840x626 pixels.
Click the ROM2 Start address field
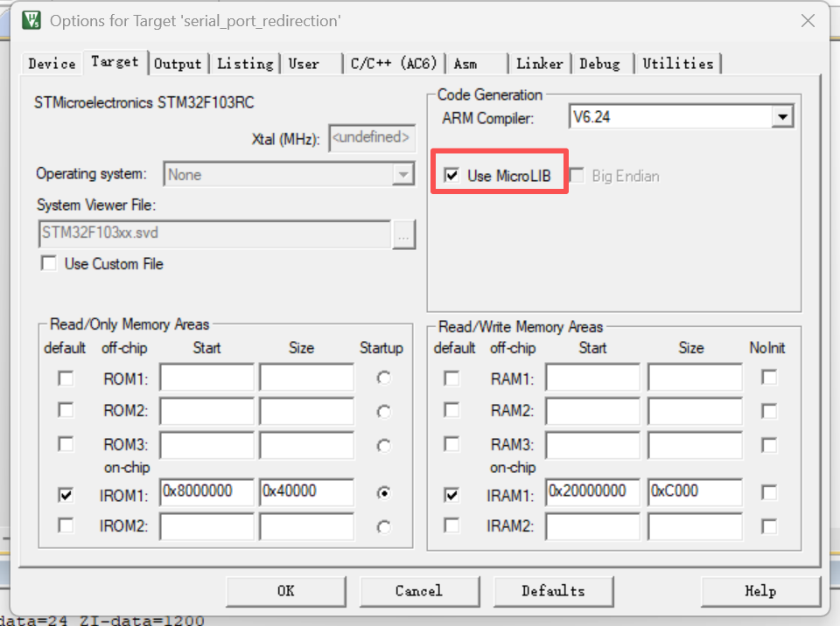tap(206, 411)
